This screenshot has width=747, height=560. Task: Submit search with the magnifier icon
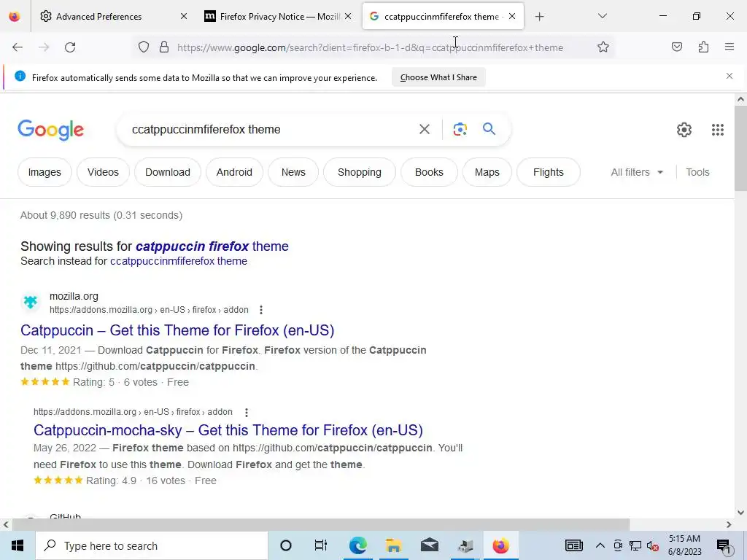point(489,129)
